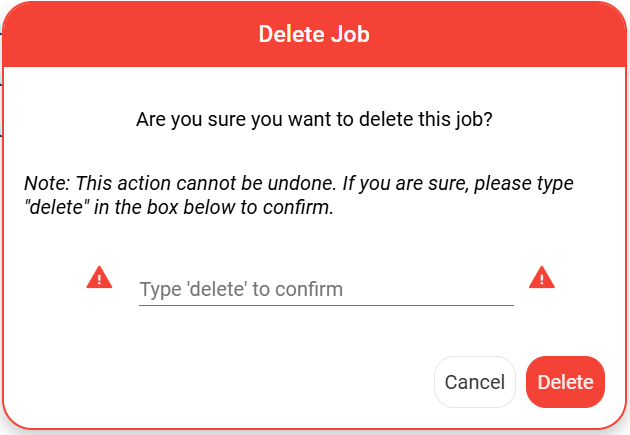The width and height of the screenshot is (630, 435).
Task: Click the exclamation mark in right triangle
Action: pyautogui.click(x=542, y=280)
